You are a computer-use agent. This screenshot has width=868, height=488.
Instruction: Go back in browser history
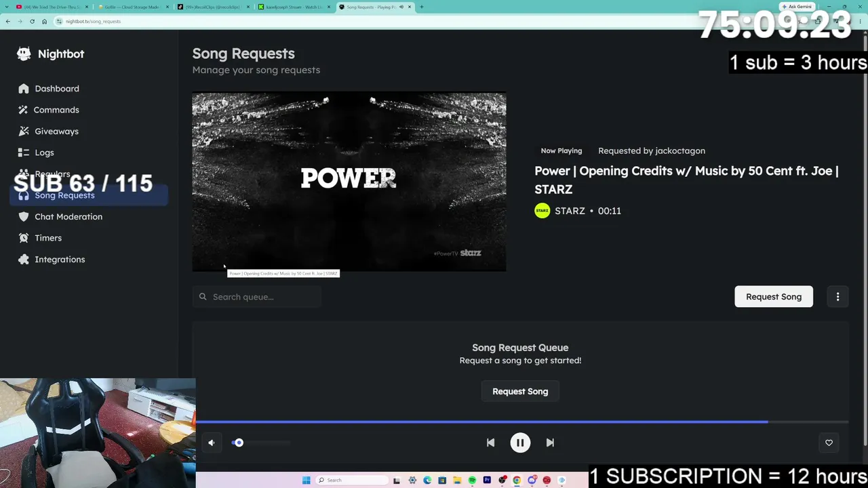pos(7,21)
